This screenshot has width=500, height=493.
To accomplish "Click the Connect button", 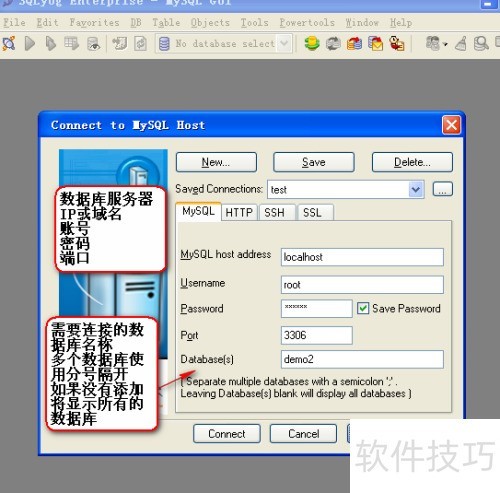I will coord(227,434).
